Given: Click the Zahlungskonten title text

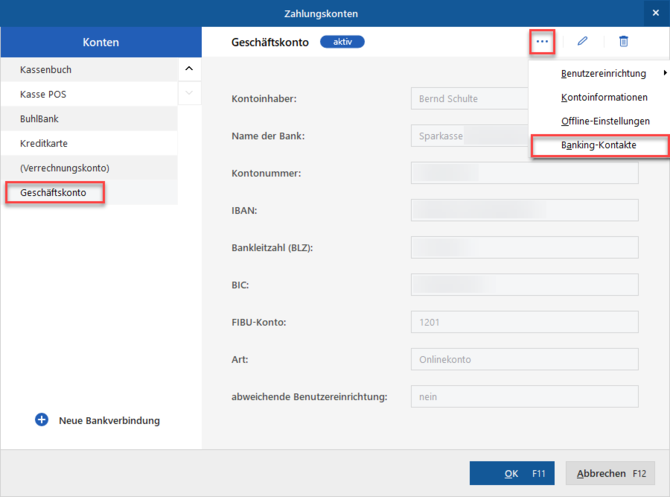Looking at the screenshot, I should (321, 14).
